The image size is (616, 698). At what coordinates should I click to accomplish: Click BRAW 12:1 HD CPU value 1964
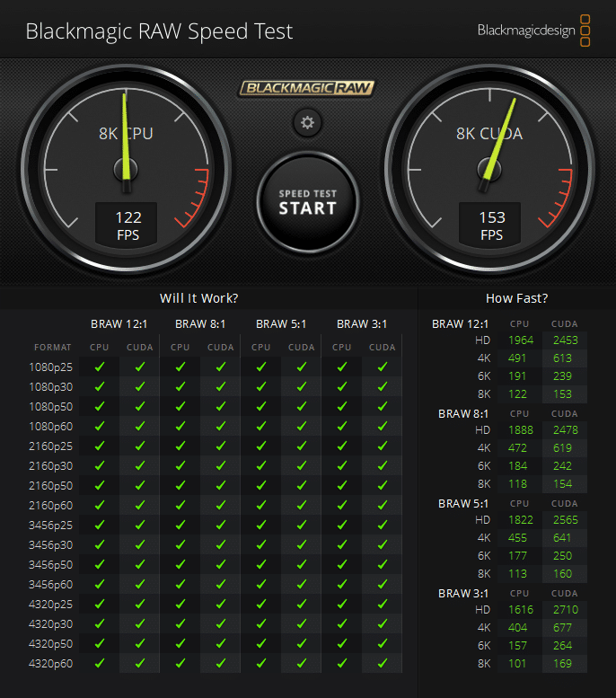[521, 340]
